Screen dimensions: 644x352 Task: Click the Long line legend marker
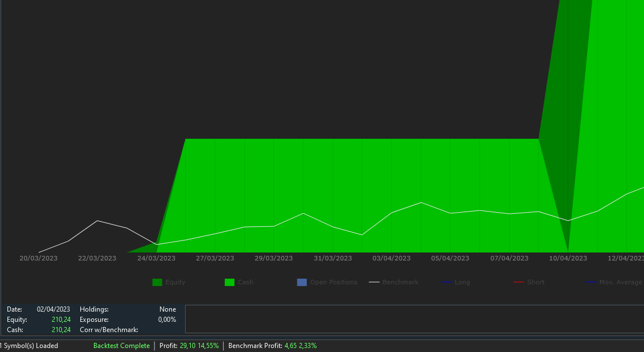tap(446, 282)
